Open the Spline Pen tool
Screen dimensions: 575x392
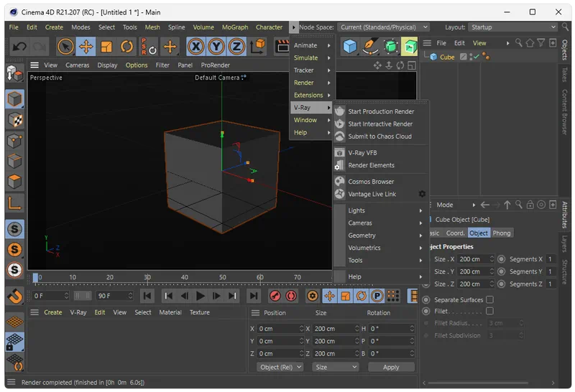[x=369, y=47]
